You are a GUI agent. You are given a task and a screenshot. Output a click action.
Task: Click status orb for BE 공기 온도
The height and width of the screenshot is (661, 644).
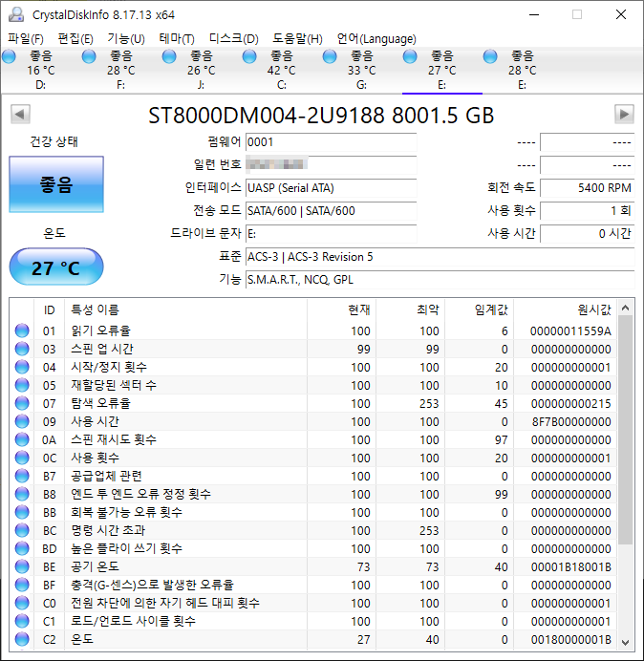pyautogui.click(x=22, y=566)
